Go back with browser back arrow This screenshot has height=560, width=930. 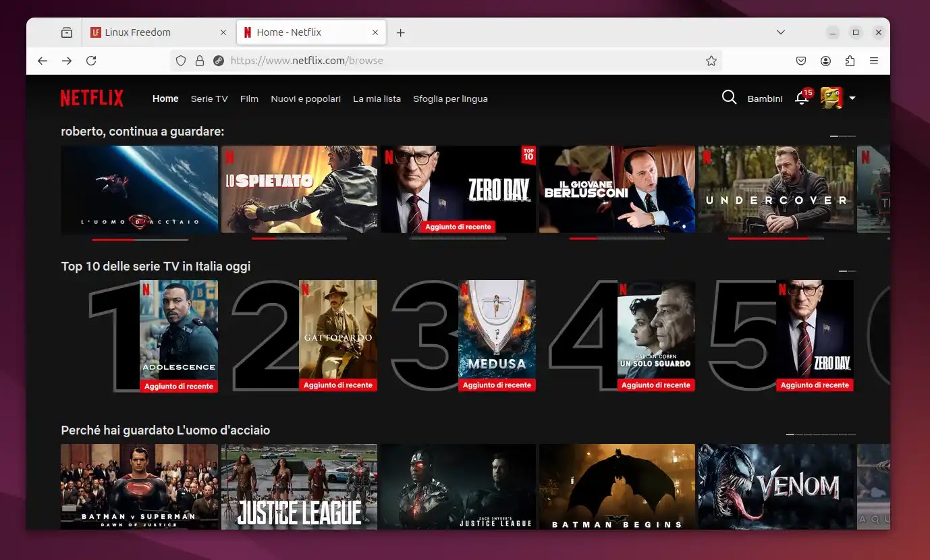(43, 61)
